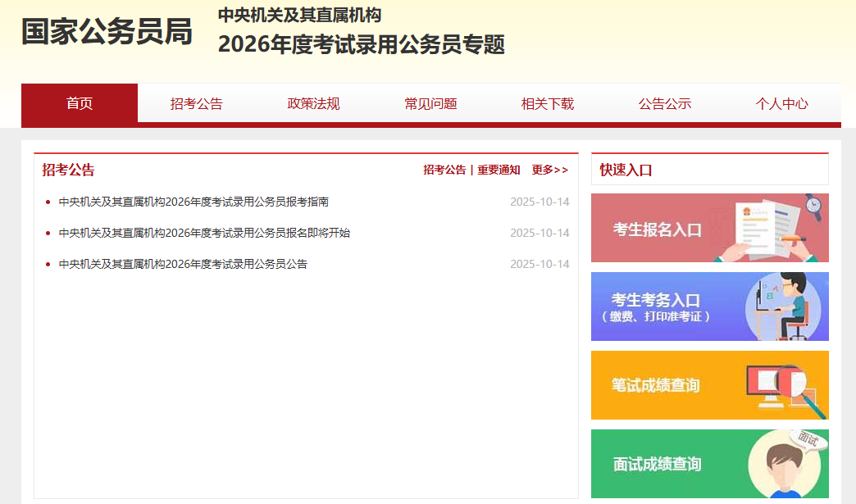Open 面试成绩查询 interview score query
Image resolution: width=856 pixels, height=504 pixels.
pyautogui.click(x=709, y=464)
